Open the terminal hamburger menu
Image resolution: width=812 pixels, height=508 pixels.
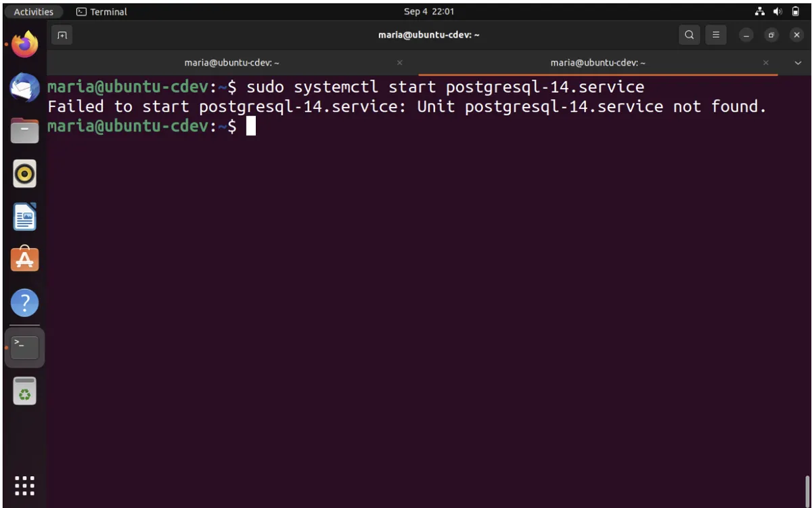716,35
